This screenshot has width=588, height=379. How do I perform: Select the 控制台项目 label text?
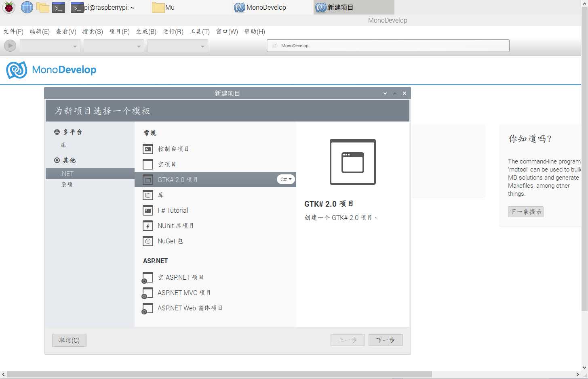(x=173, y=149)
